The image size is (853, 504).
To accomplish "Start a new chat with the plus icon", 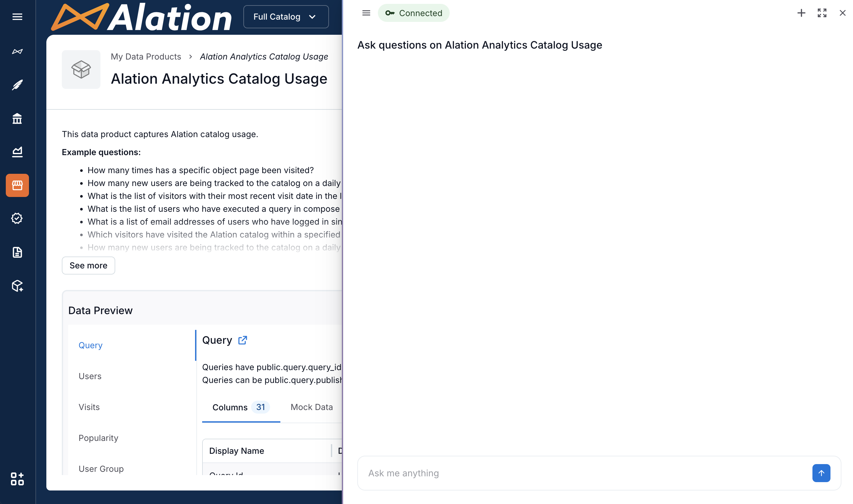I will coord(801,13).
